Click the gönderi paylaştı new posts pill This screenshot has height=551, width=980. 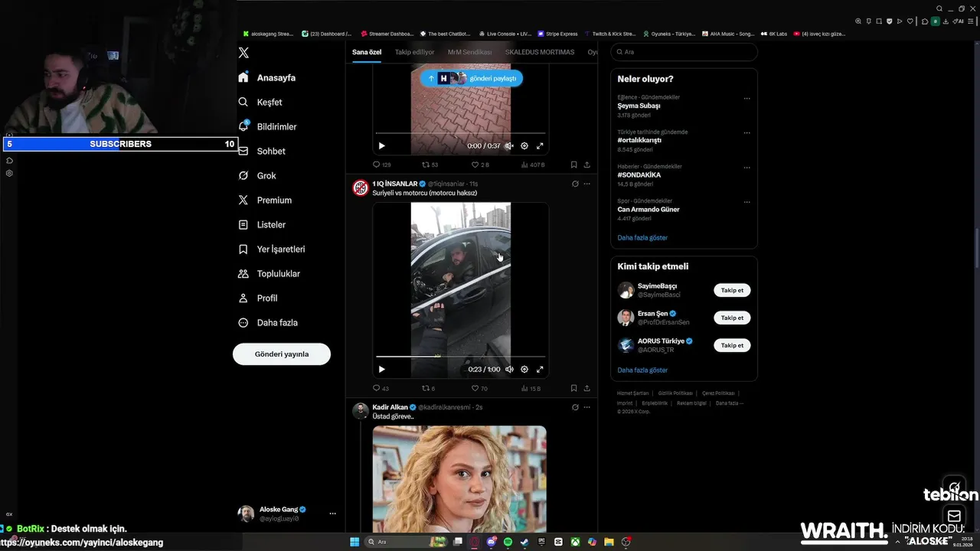472,78
